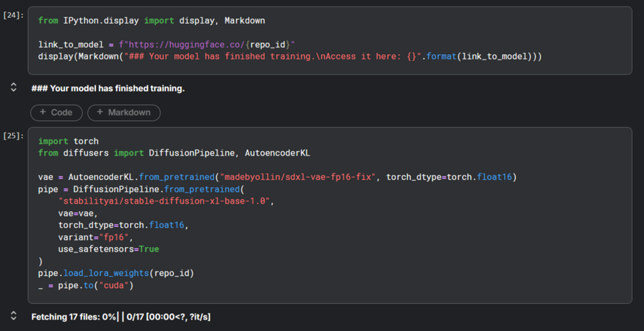Add a new Code cell
644x331 pixels.
click(x=57, y=112)
